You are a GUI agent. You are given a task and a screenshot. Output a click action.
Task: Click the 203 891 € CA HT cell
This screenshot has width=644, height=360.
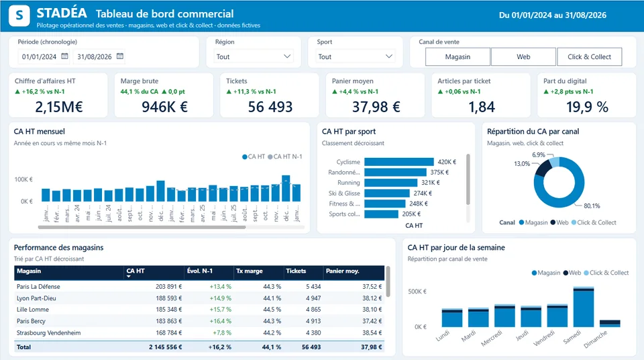[x=168, y=286]
